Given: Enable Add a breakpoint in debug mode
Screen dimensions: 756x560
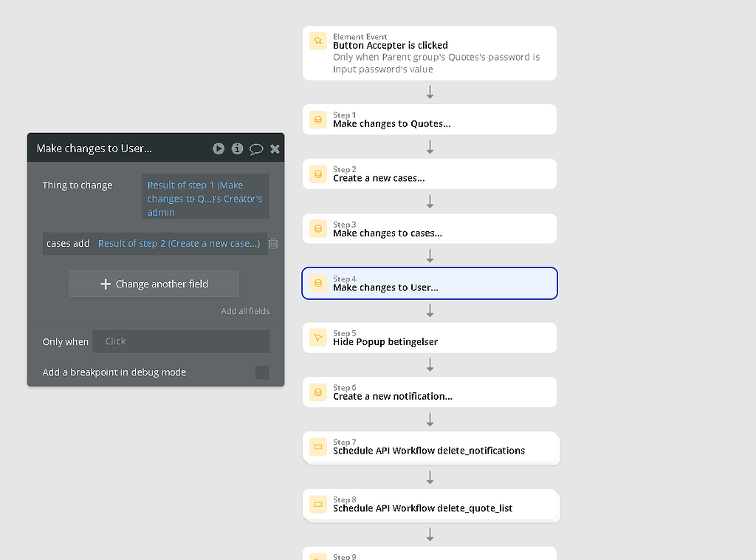Looking at the screenshot, I should pos(262,372).
